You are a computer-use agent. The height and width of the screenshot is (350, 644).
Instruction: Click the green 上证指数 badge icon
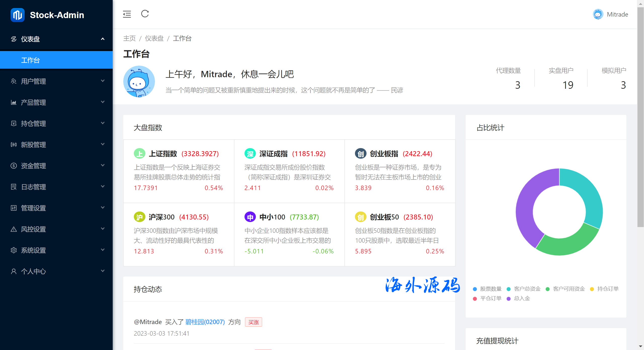point(139,154)
